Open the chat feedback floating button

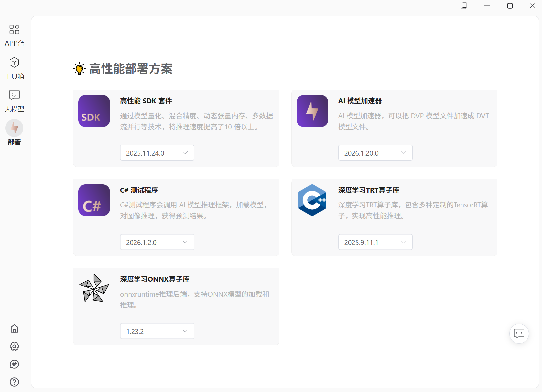pyautogui.click(x=519, y=333)
